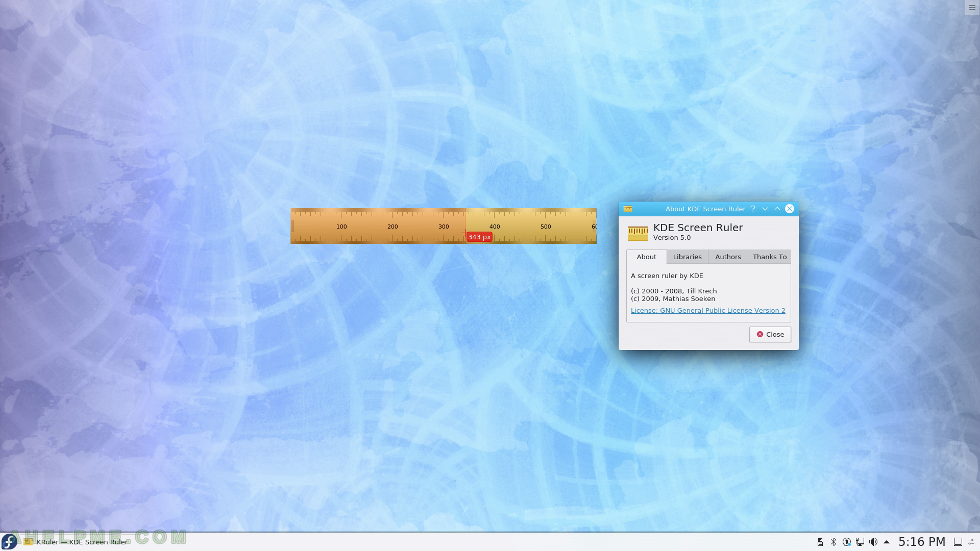This screenshot has width=980, height=551.
Task: Open the audio volume tray icon
Action: tap(873, 542)
